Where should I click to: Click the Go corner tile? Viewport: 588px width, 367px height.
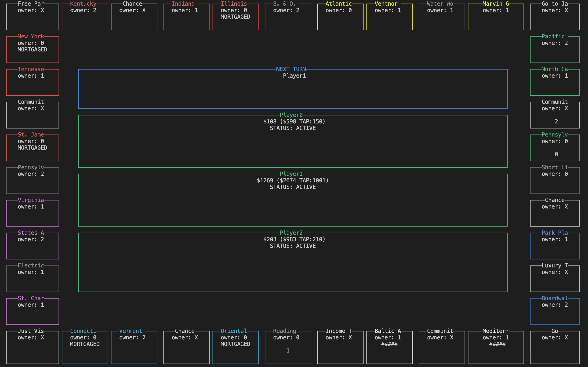pyautogui.click(x=555, y=347)
